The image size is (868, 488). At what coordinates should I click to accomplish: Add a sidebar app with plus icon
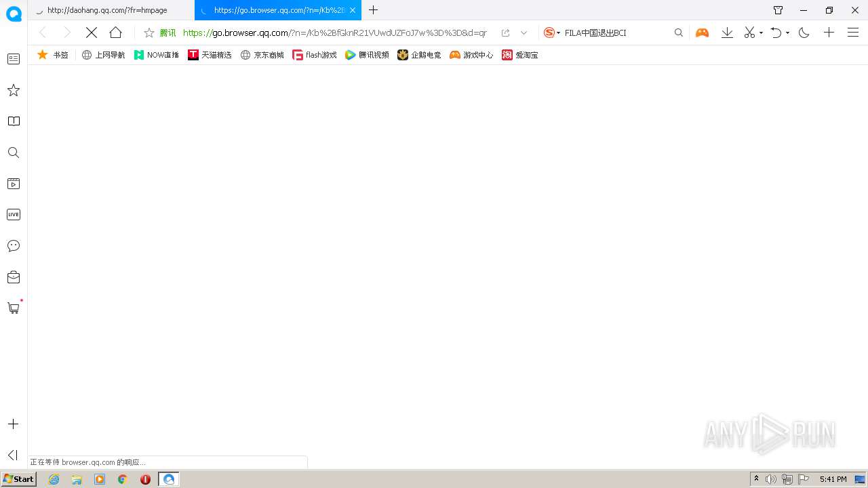click(x=13, y=424)
